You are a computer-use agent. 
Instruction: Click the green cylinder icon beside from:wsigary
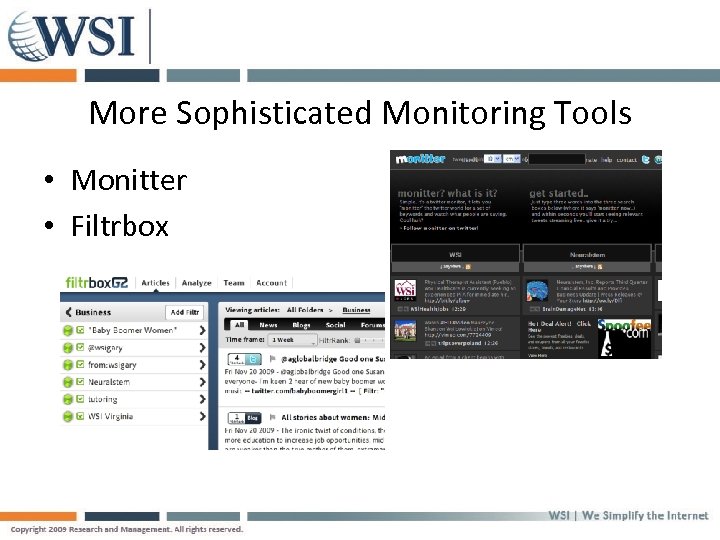(68, 365)
